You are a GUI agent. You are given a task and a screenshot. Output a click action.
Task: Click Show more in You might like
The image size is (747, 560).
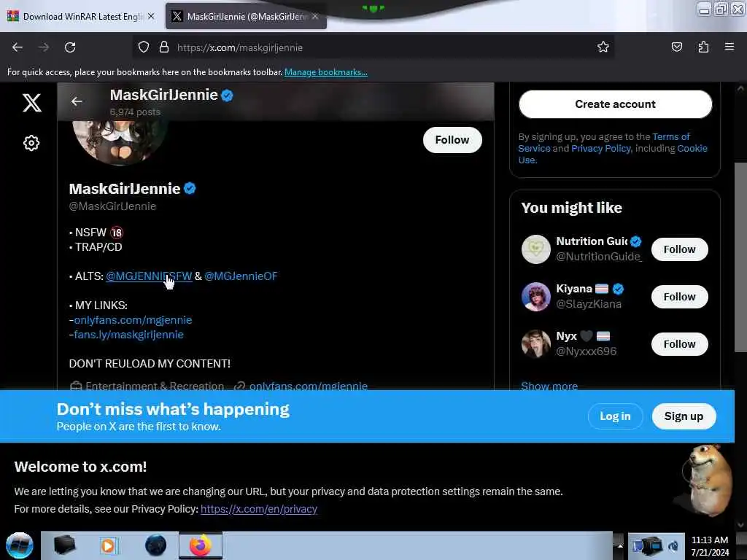click(549, 385)
